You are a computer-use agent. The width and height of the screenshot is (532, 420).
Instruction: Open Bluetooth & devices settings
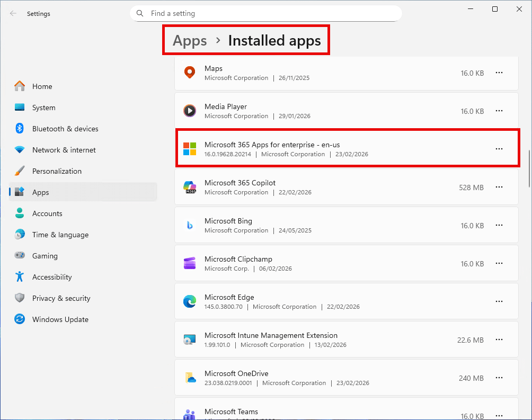pos(65,129)
